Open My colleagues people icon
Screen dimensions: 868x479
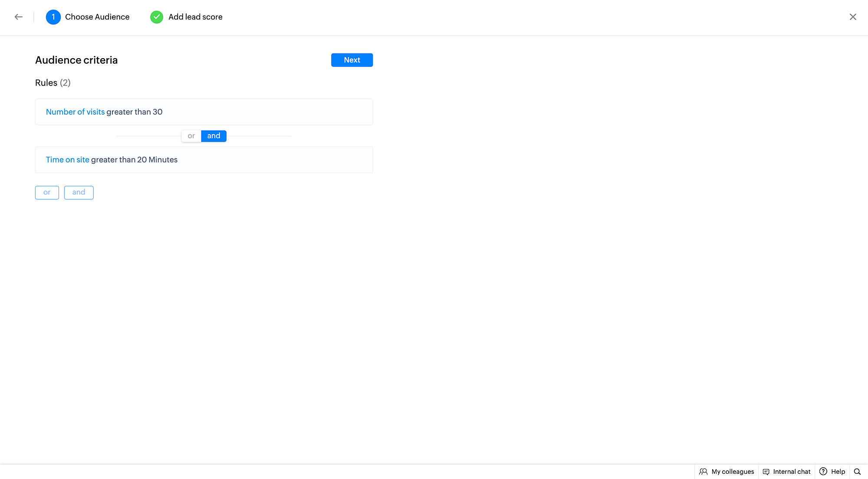point(703,472)
